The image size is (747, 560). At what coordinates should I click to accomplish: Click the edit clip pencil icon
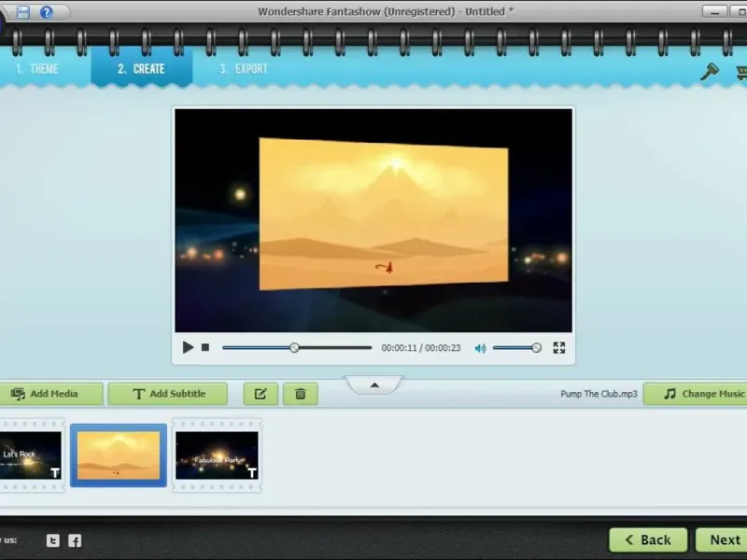(x=261, y=394)
